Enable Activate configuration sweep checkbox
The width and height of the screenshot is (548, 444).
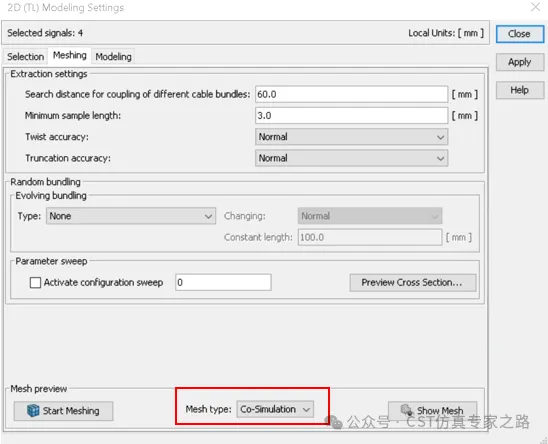tap(35, 282)
